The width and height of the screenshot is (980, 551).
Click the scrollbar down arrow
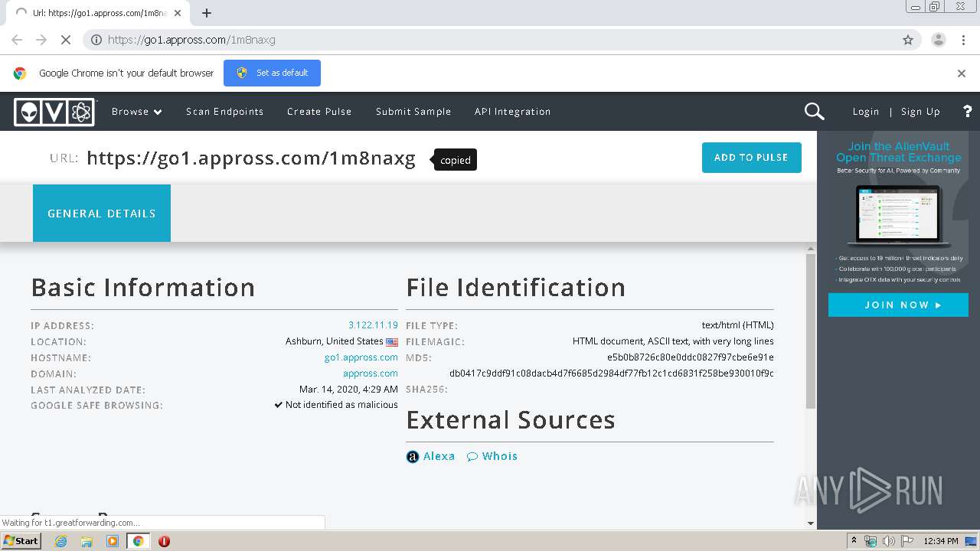coord(811,523)
